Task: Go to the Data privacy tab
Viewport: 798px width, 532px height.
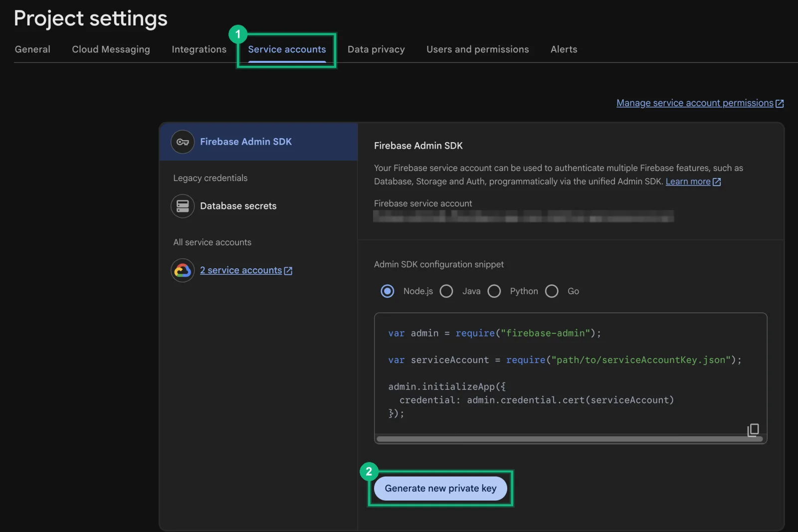Action: [376, 49]
